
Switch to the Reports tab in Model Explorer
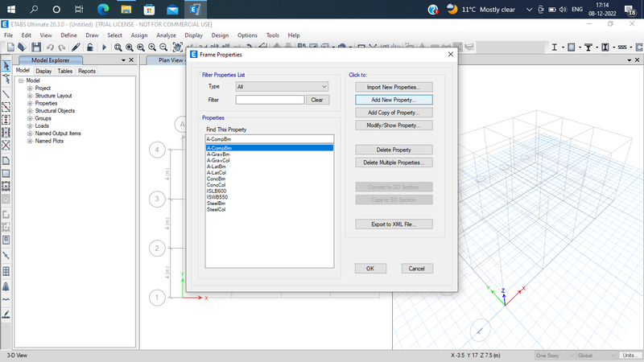[x=87, y=71]
